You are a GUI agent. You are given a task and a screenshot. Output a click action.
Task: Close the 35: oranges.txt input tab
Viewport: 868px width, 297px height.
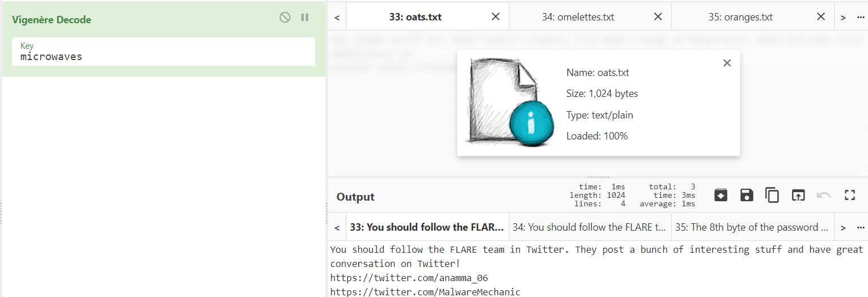pyautogui.click(x=821, y=16)
